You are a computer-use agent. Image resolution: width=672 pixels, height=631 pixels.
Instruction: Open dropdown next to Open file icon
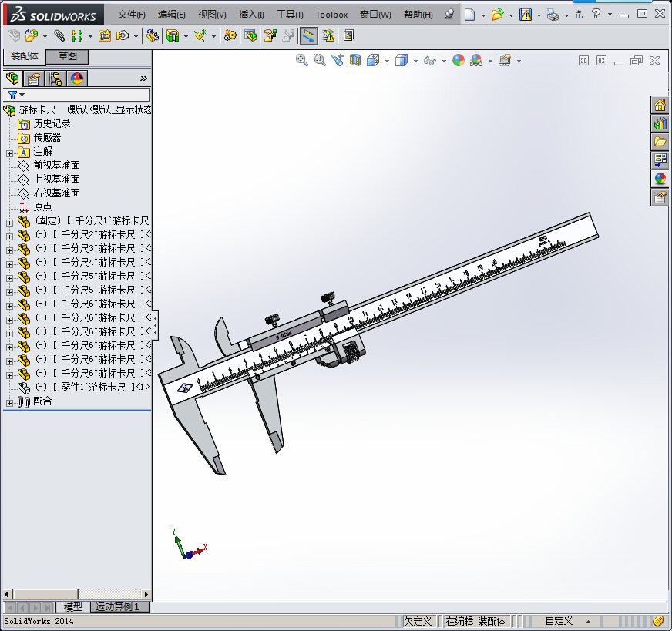tap(511, 15)
